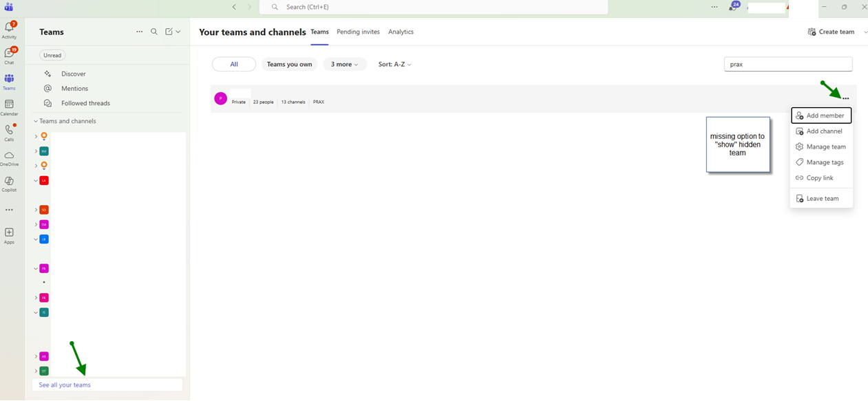This screenshot has width=868, height=401.
Task: Switch to the Analytics tab
Action: click(x=401, y=32)
